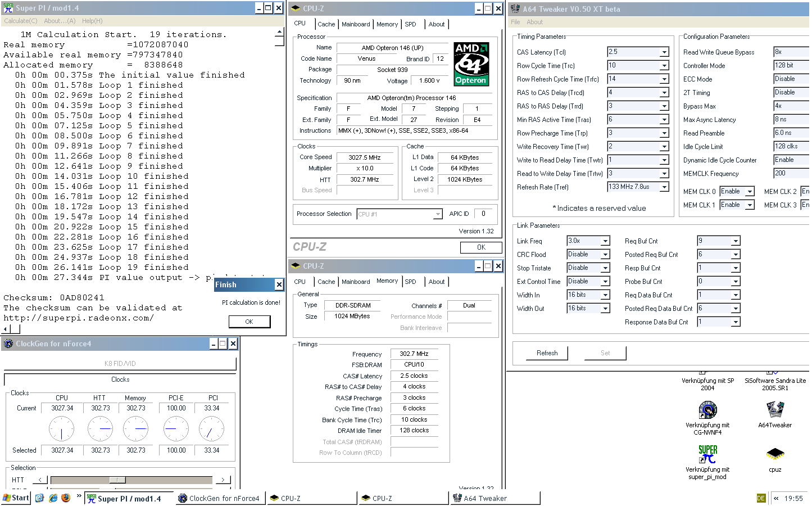Click the PCI clock dial in ClockGen
The width and height of the screenshot is (812, 506).
[212, 429]
